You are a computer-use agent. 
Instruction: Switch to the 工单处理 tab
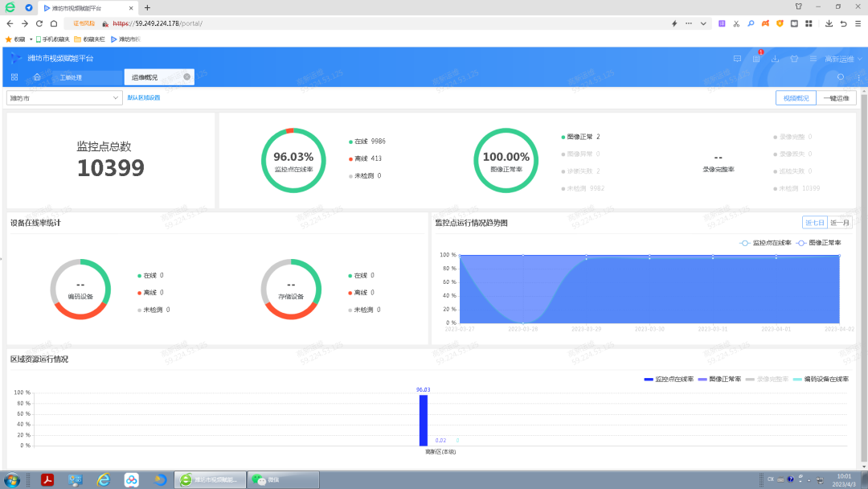pos(71,77)
